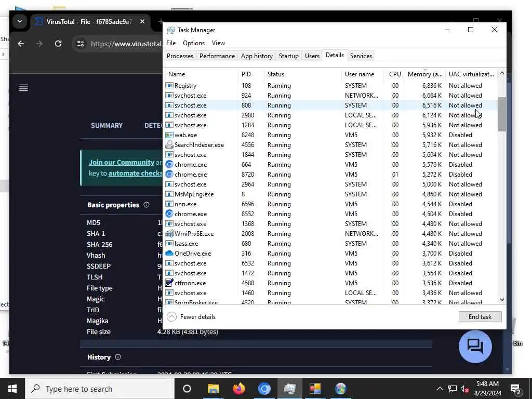Click the chrome.exe icon with PID 8552
Image resolution: width=532 pixels, height=399 pixels.
pyautogui.click(x=169, y=214)
